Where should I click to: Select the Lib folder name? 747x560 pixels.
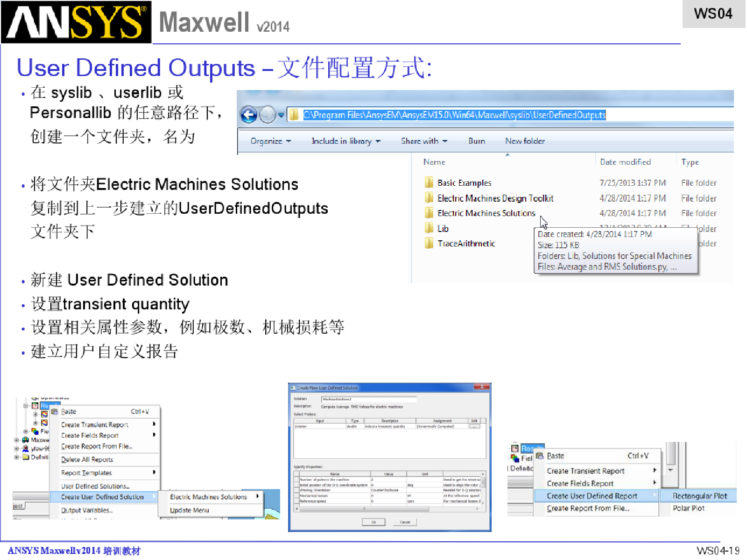[x=443, y=229]
